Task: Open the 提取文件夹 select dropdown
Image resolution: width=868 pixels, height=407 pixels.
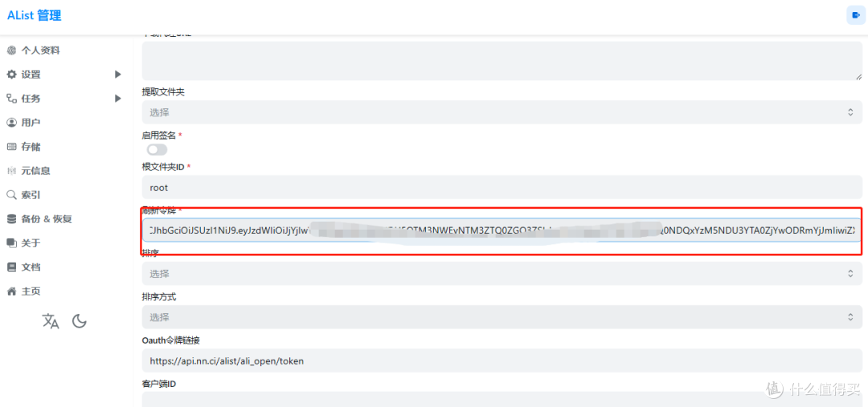Action: click(502, 112)
